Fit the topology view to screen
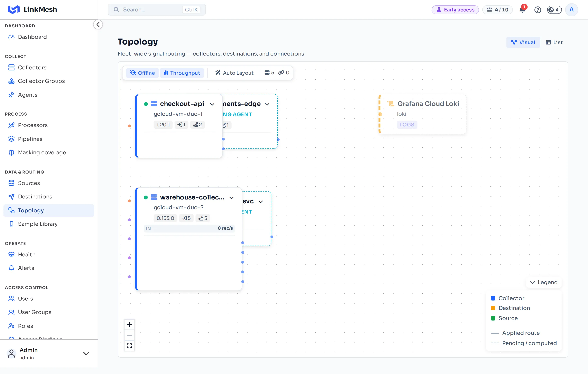The width and height of the screenshot is (588, 374). coord(129,346)
